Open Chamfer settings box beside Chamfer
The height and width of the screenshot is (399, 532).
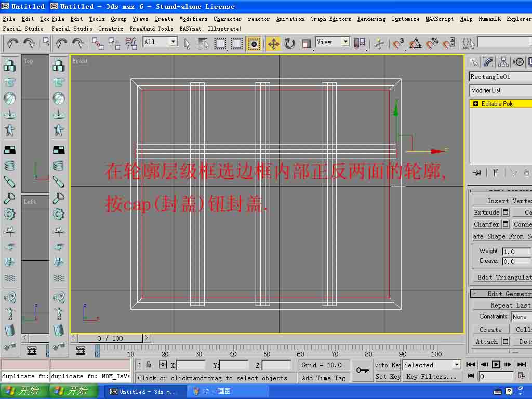(506, 224)
